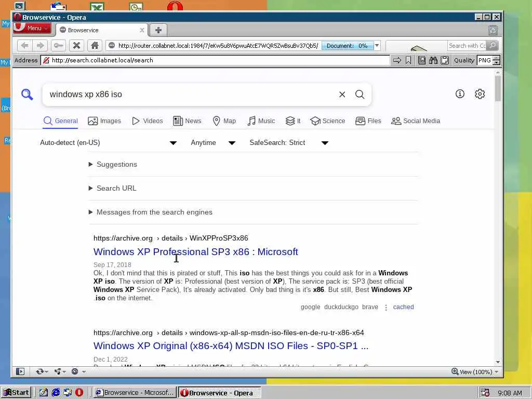This screenshot has width=532, height=399.
Task: Click the Opera Turbo status bar icon
Action: pos(75,371)
